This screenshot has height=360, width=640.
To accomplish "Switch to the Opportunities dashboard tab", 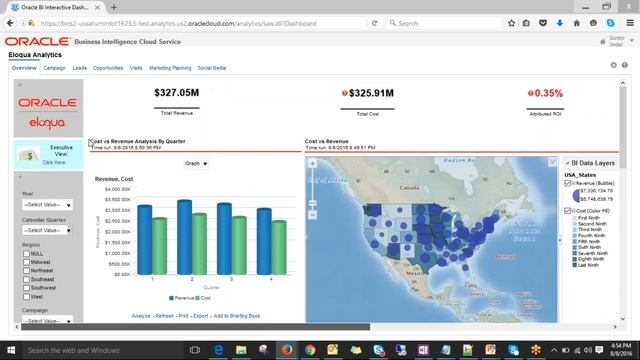I will click(x=108, y=68).
